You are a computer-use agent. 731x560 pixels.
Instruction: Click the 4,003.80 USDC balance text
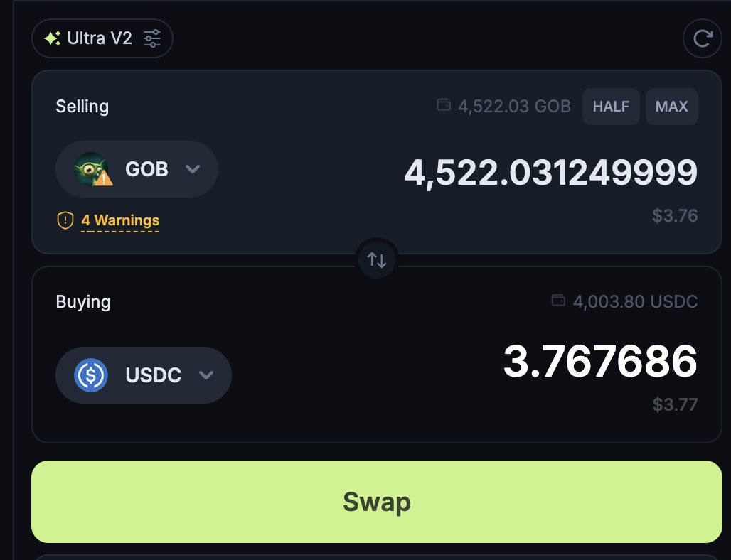click(x=635, y=301)
